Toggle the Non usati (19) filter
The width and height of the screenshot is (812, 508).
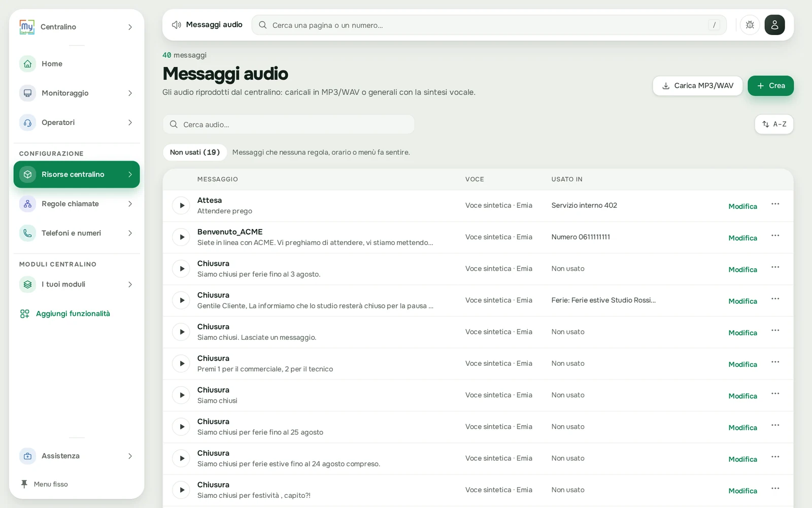[x=195, y=152]
